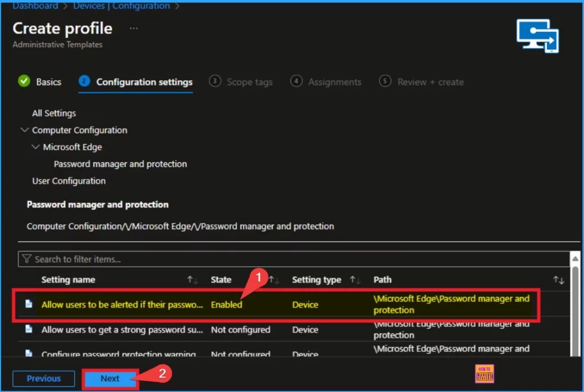Jump to Review + create step

click(431, 82)
